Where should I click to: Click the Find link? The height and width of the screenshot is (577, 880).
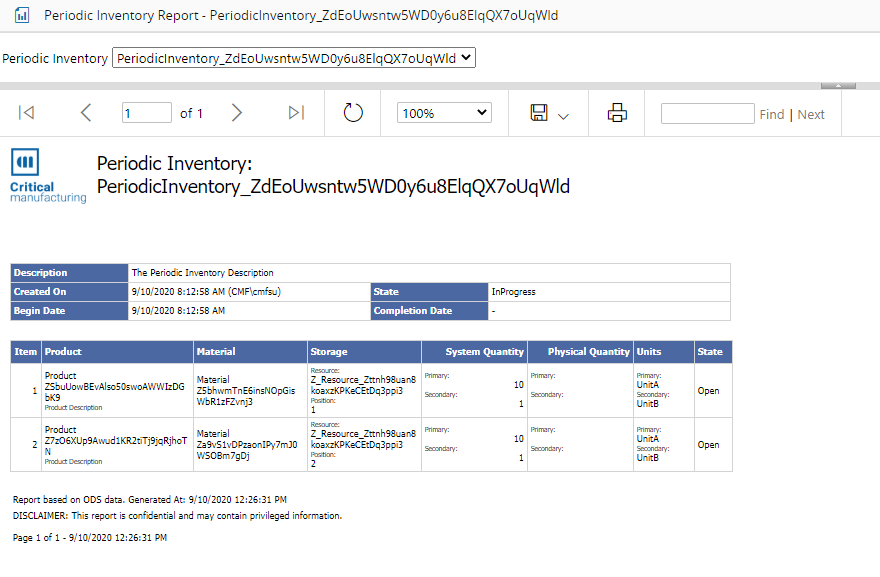(x=771, y=114)
